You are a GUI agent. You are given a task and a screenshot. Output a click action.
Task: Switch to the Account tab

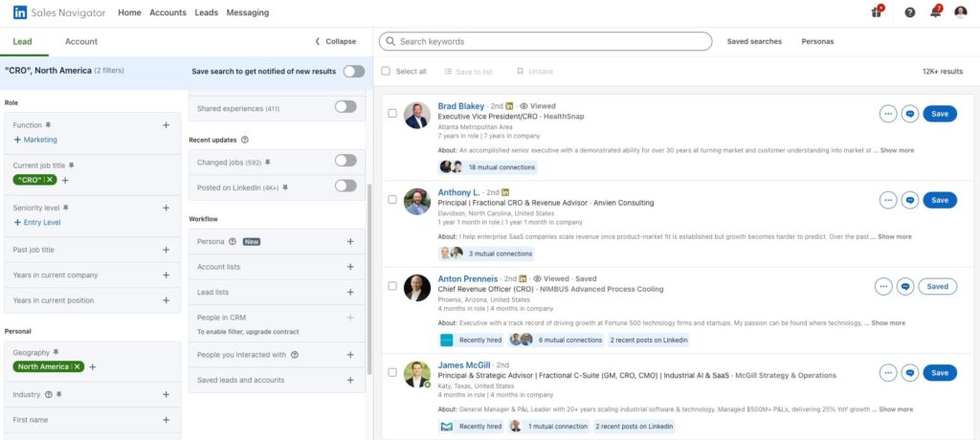coord(81,41)
